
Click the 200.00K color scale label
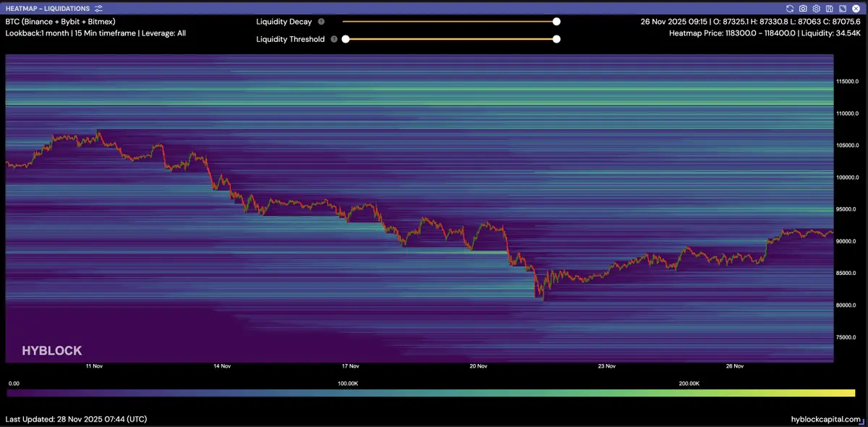tap(689, 383)
